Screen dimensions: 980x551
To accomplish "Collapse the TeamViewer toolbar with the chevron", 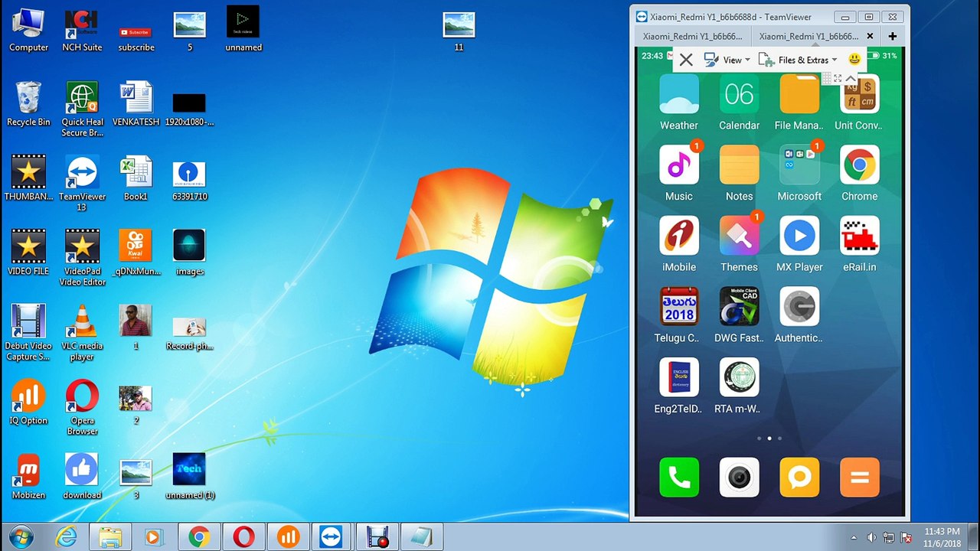I will pos(850,78).
